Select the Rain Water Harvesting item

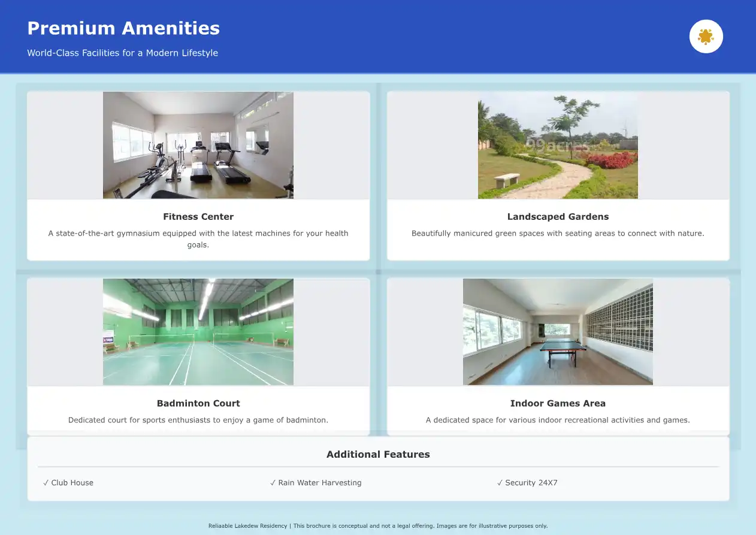tap(316, 483)
